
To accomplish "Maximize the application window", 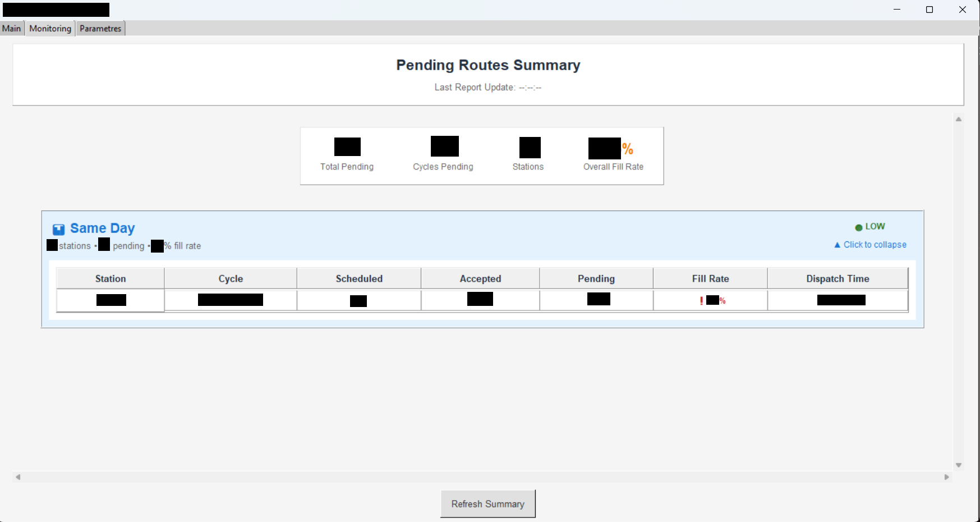I will pyautogui.click(x=930, y=10).
